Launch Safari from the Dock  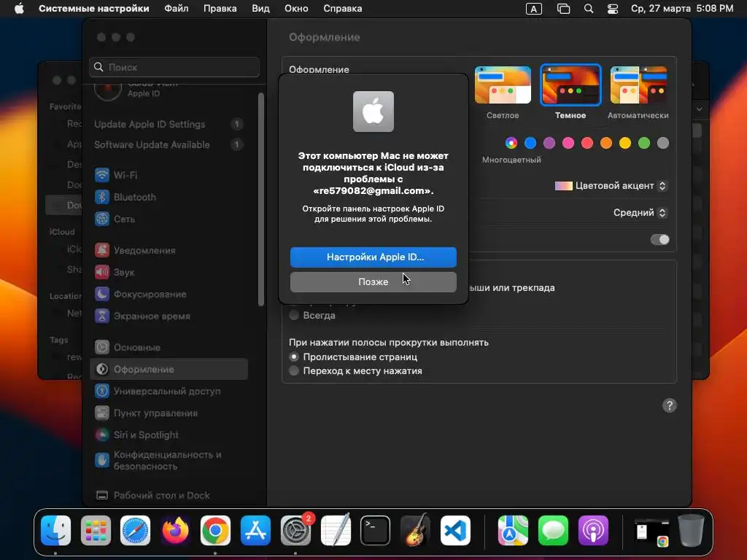pyautogui.click(x=135, y=531)
